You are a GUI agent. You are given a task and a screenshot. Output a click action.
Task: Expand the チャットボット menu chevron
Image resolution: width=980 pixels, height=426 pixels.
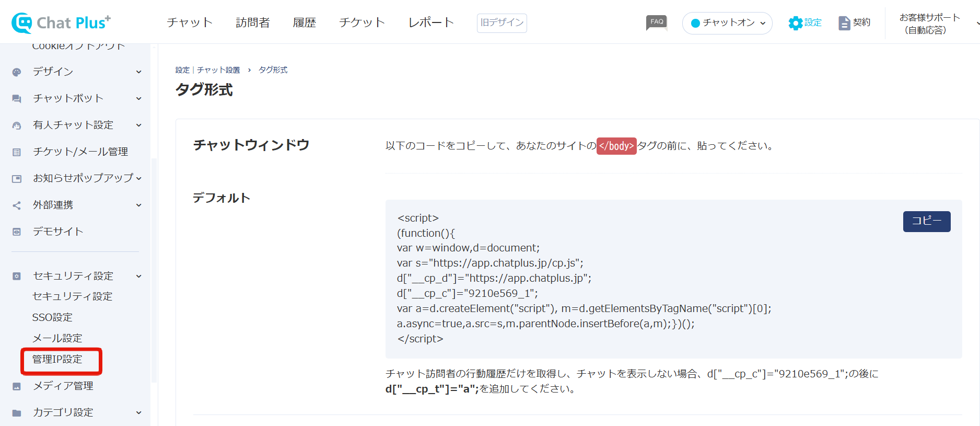click(x=139, y=99)
